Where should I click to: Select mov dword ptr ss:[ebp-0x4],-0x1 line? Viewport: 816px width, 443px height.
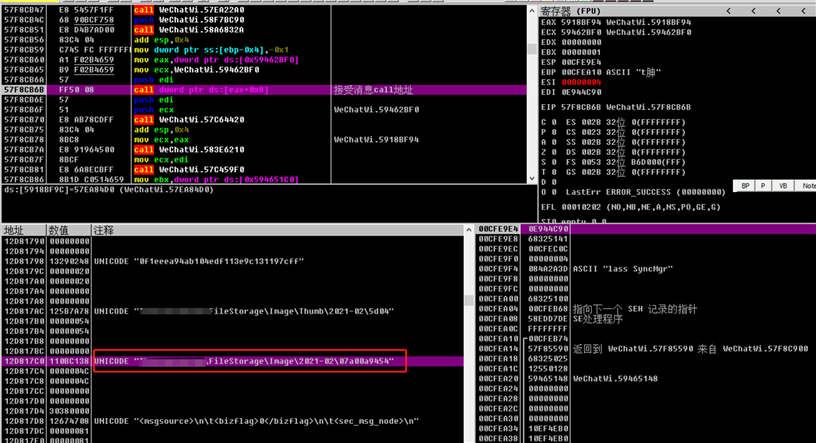211,50
